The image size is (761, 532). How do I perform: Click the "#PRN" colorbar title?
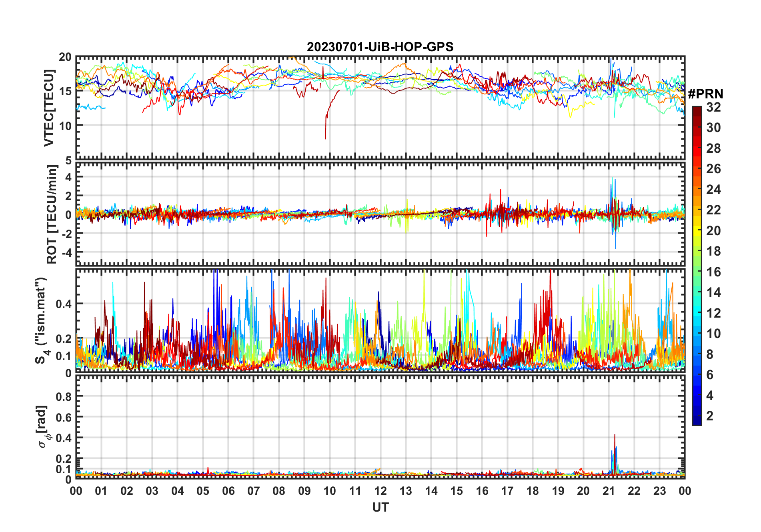[705, 94]
